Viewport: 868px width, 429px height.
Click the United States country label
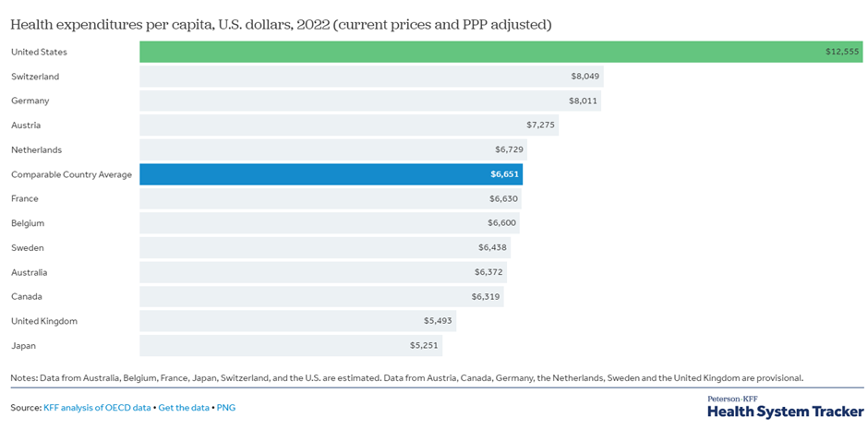[x=39, y=52]
